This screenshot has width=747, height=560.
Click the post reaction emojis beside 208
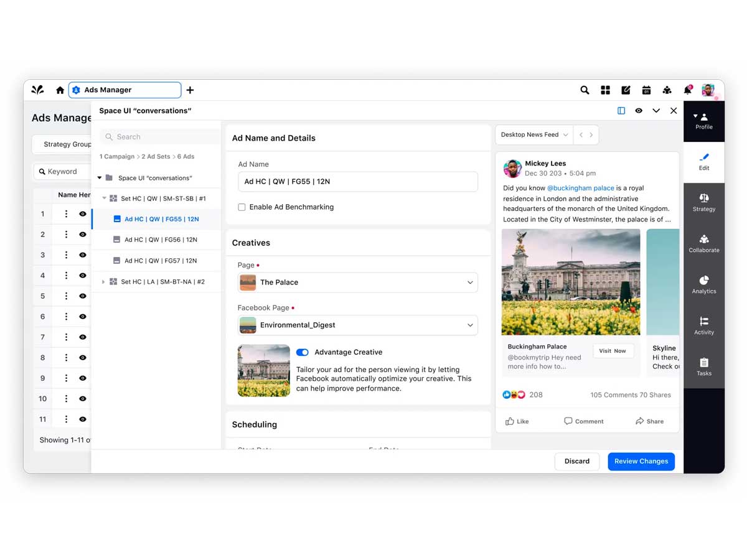[x=514, y=394]
